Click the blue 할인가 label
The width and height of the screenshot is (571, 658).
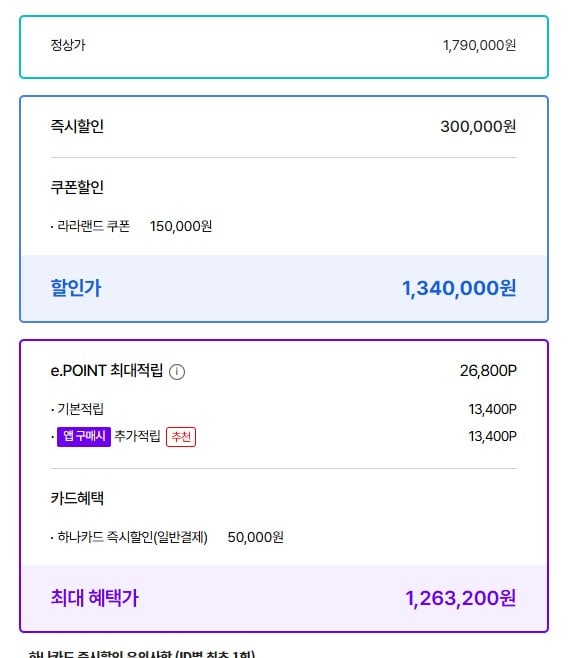pos(76,288)
